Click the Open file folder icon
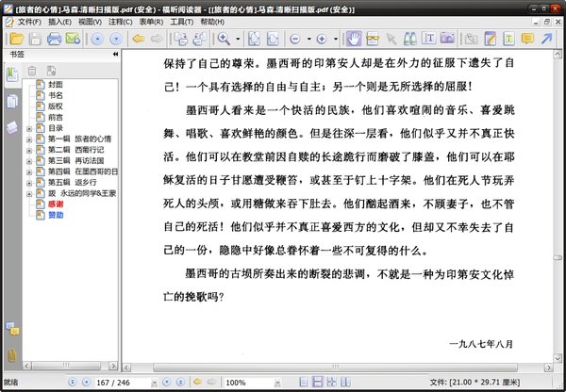Screen dimensions: 566x392 point(16,39)
